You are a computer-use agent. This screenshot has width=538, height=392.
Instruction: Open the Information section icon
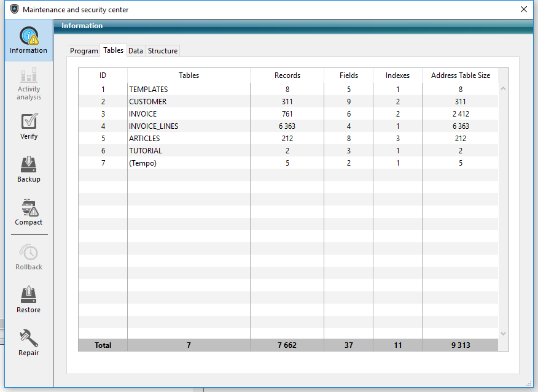point(28,36)
